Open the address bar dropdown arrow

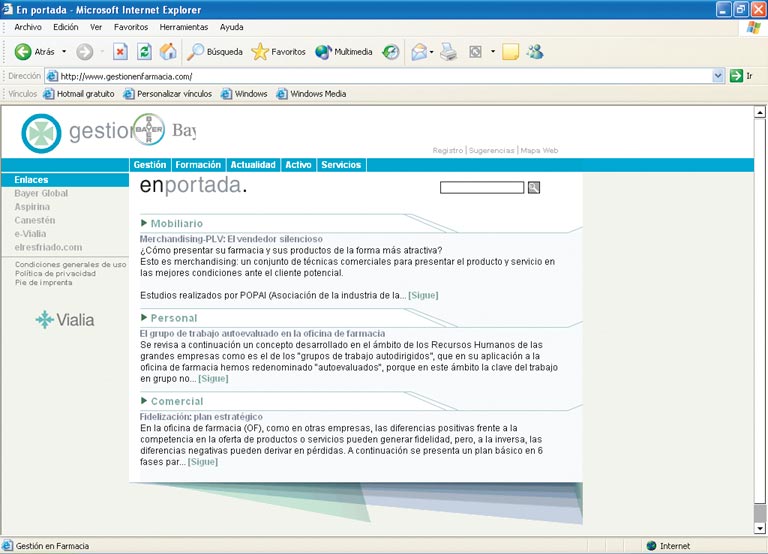718,76
